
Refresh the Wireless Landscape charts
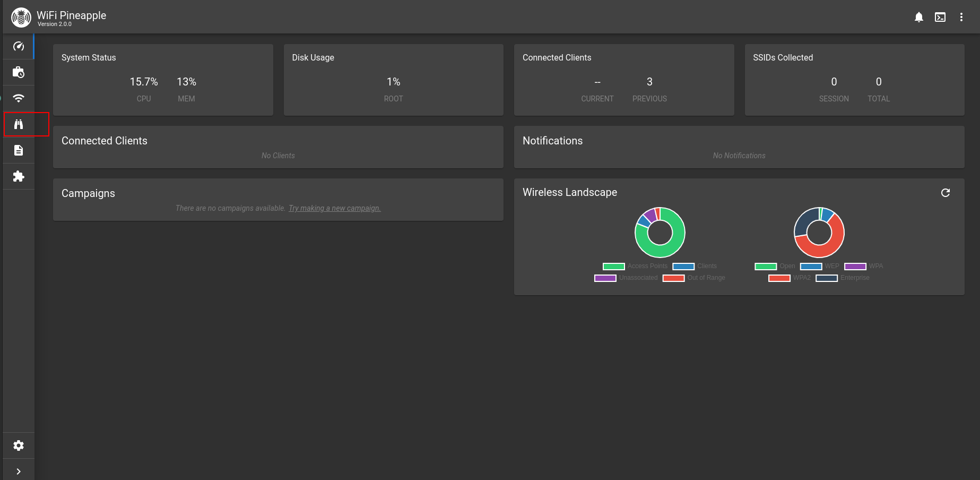pos(946,193)
